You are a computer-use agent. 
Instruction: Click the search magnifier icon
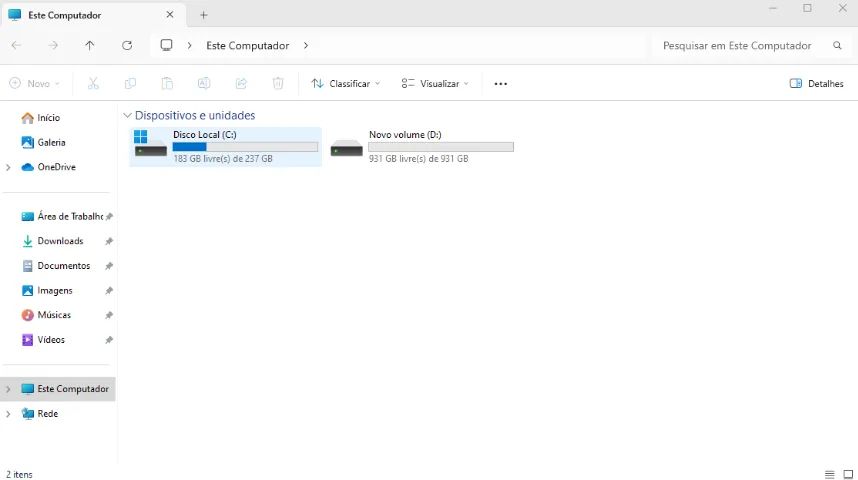[837, 45]
